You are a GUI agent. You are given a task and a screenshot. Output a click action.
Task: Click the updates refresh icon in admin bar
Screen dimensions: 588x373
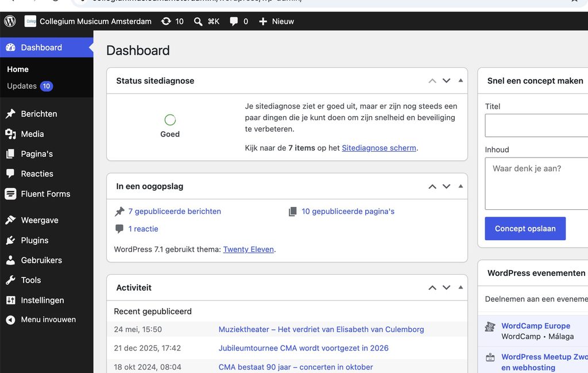(166, 21)
